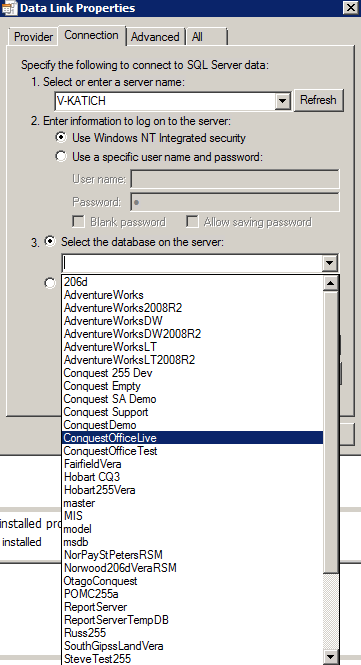Choose SteveTest255 from the list

coord(193,659)
